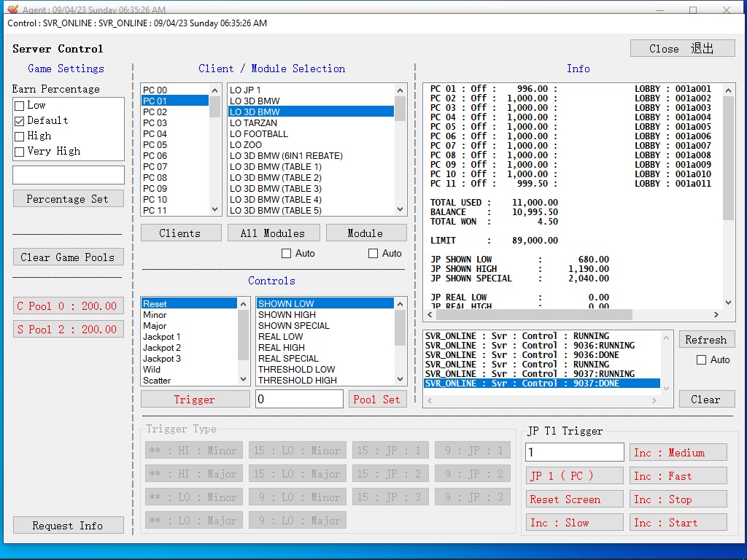This screenshot has height=560, width=747.
Task: Enable Auto checkbox below Module button
Action: pyautogui.click(x=373, y=253)
